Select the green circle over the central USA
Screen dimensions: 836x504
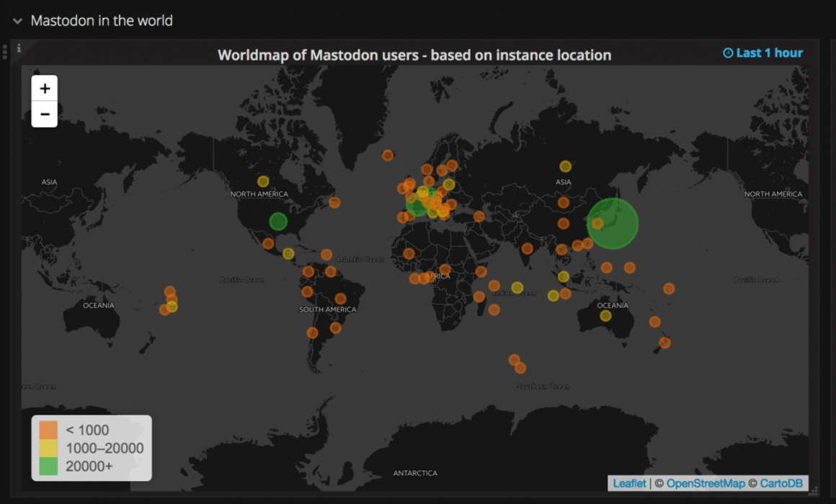pyautogui.click(x=278, y=222)
